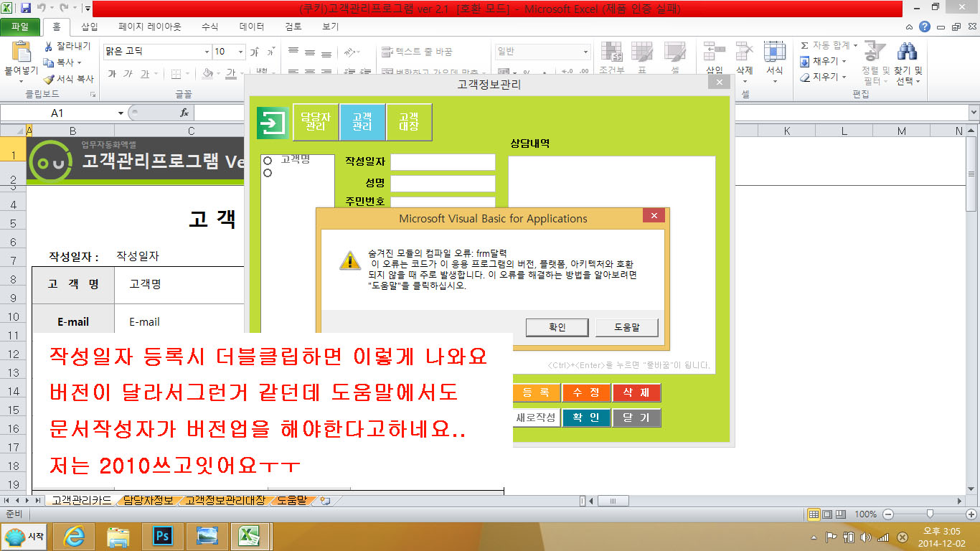Minimize the ribbon with the caret icon
The width and height of the screenshot is (980, 551).
910,27
